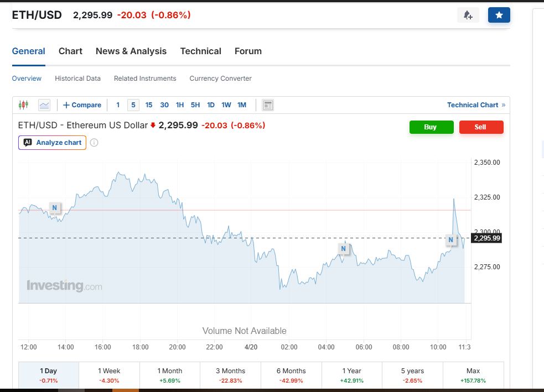Click the AI Analyze chart button
This screenshot has height=392, width=544.
click(x=53, y=143)
